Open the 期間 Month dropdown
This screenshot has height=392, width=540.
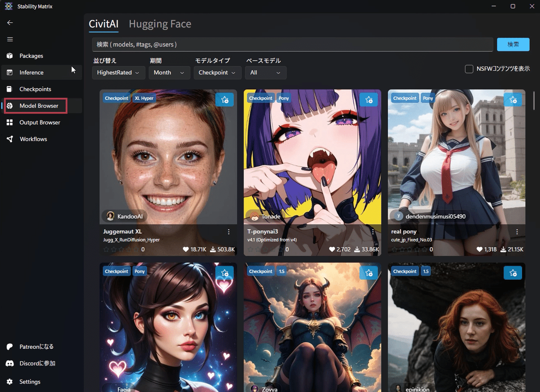point(170,72)
